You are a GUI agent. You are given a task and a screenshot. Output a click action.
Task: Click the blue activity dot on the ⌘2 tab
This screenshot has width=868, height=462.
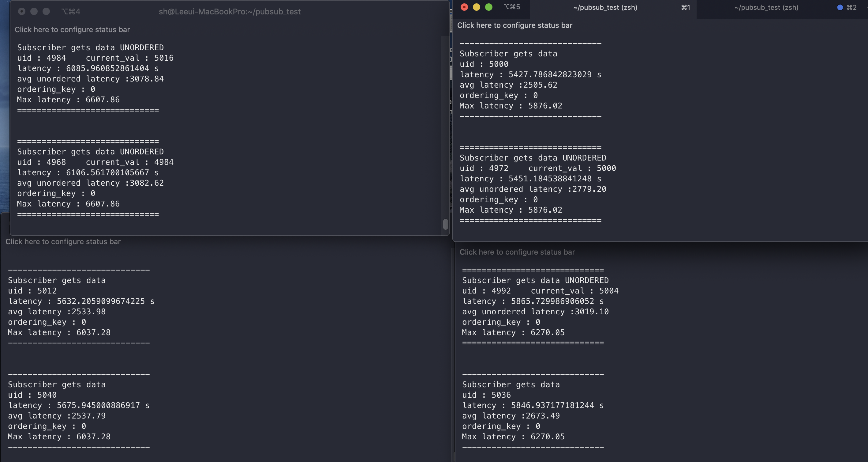[840, 7]
